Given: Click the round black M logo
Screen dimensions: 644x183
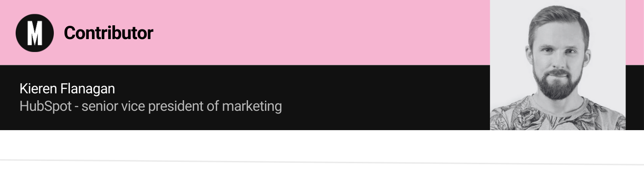Looking at the screenshot, I should pyautogui.click(x=35, y=33).
